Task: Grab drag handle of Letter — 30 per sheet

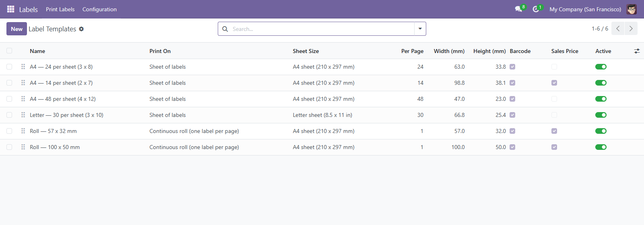Action: tap(23, 115)
